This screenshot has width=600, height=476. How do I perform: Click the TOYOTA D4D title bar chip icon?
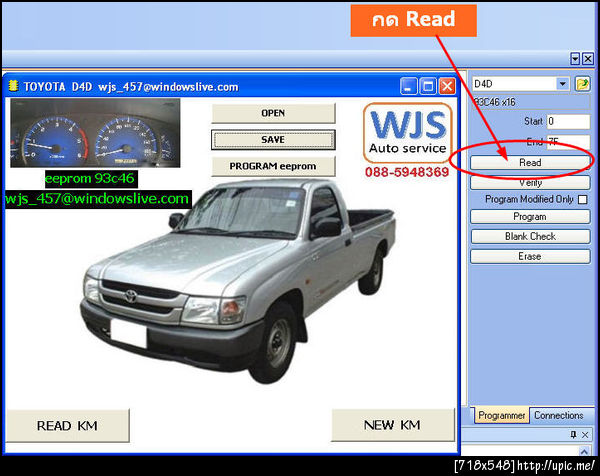(x=13, y=86)
